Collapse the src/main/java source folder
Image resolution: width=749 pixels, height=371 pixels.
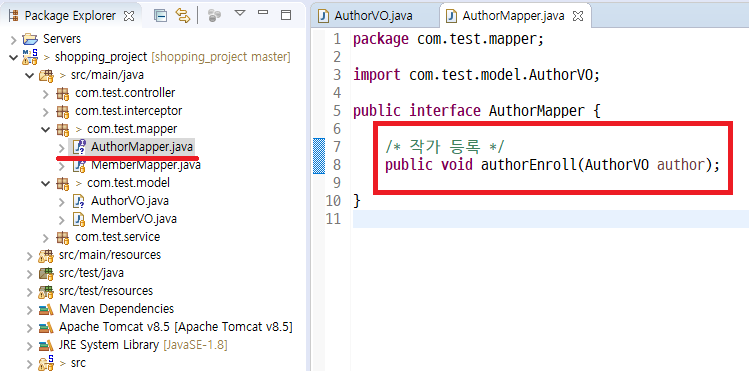pyautogui.click(x=30, y=75)
